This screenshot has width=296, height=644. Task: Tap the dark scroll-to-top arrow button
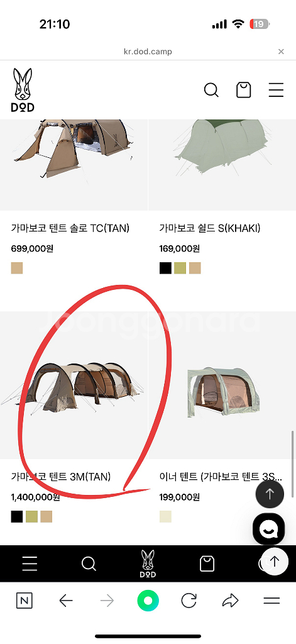[x=270, y=494]
